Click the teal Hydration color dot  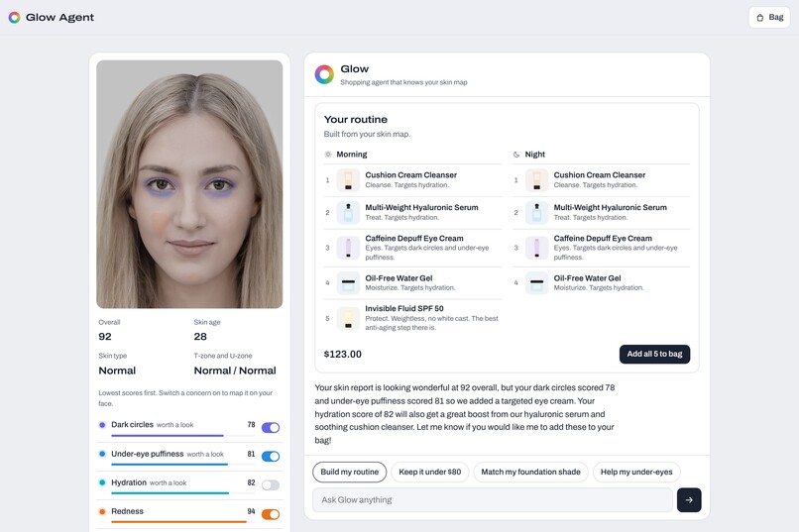(102, 482)
